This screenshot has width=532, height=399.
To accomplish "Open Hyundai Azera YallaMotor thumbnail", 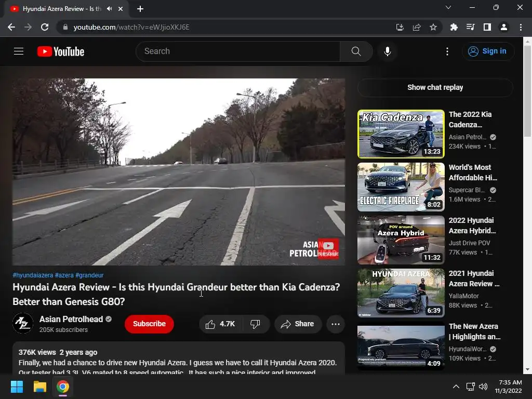I will click(x=401, y=293).
